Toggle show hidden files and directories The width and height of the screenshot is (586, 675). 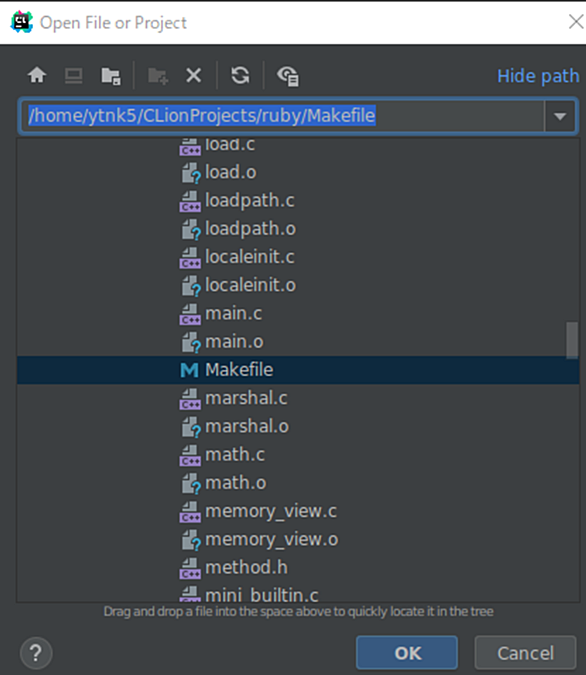coord(288,76)
